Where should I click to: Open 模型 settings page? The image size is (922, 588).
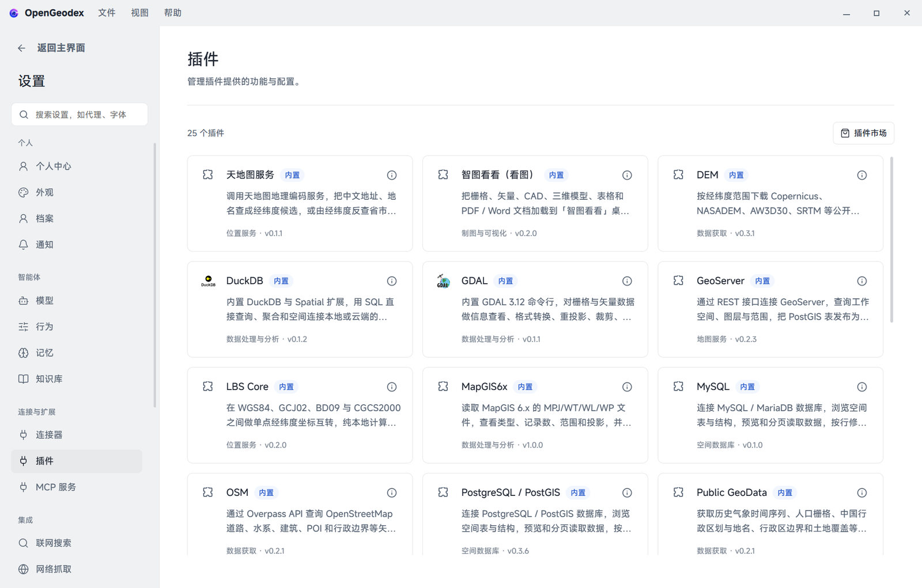[x=77, y=301]
